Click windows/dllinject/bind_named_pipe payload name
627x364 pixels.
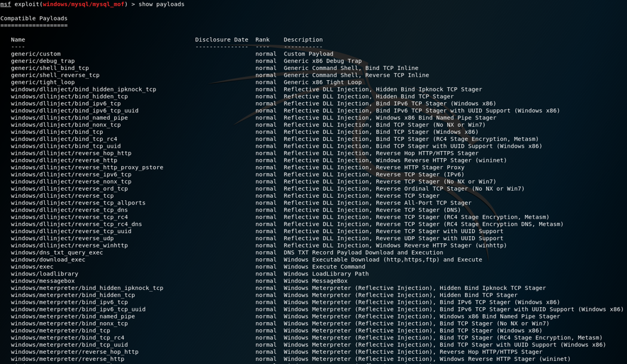click(x=69, y=118)
